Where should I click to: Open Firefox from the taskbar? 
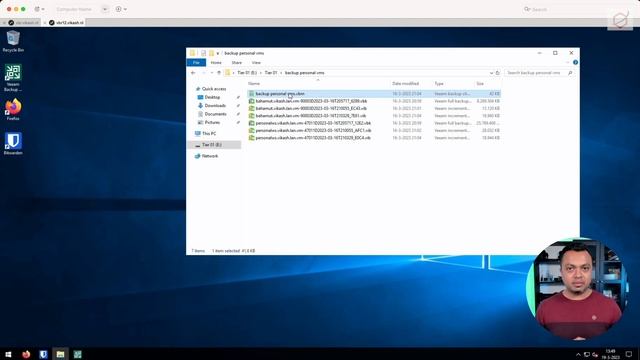[26, 354]
